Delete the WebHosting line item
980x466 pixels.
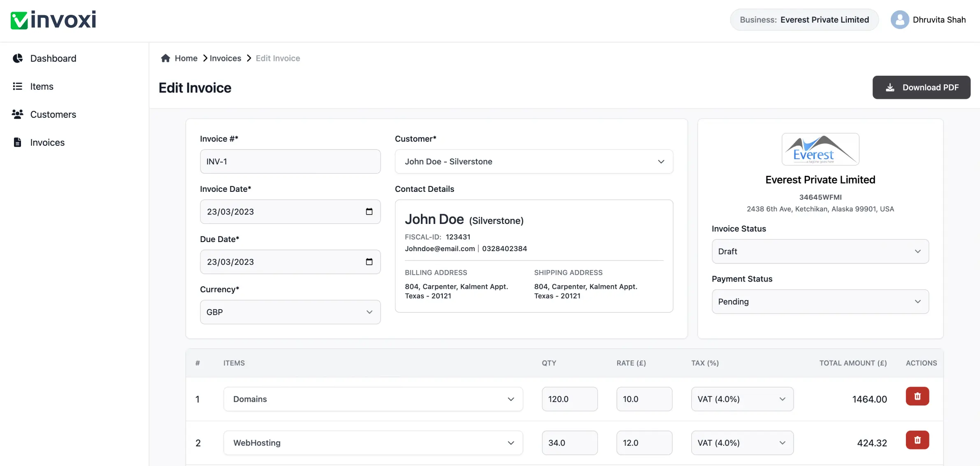[917, 440]
